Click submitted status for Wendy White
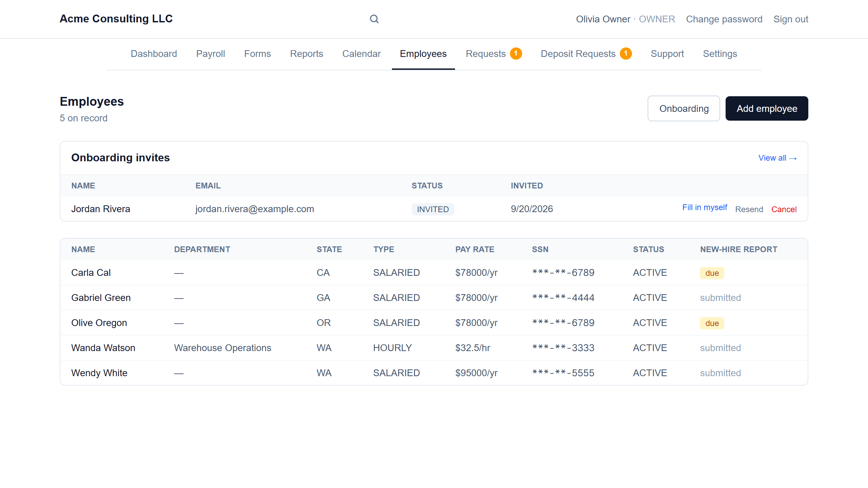Image resolution: width=868 pixels, height=488 pixels. [x=721, y=373]
